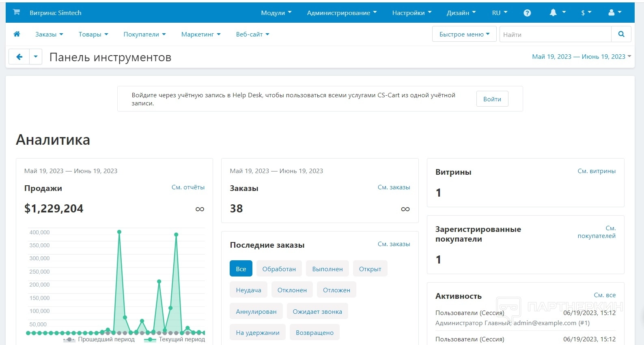This screenshot has height=345, width=644.
Task: Expand the "Быстрое меню" dropdown
Action: point(464,34)
